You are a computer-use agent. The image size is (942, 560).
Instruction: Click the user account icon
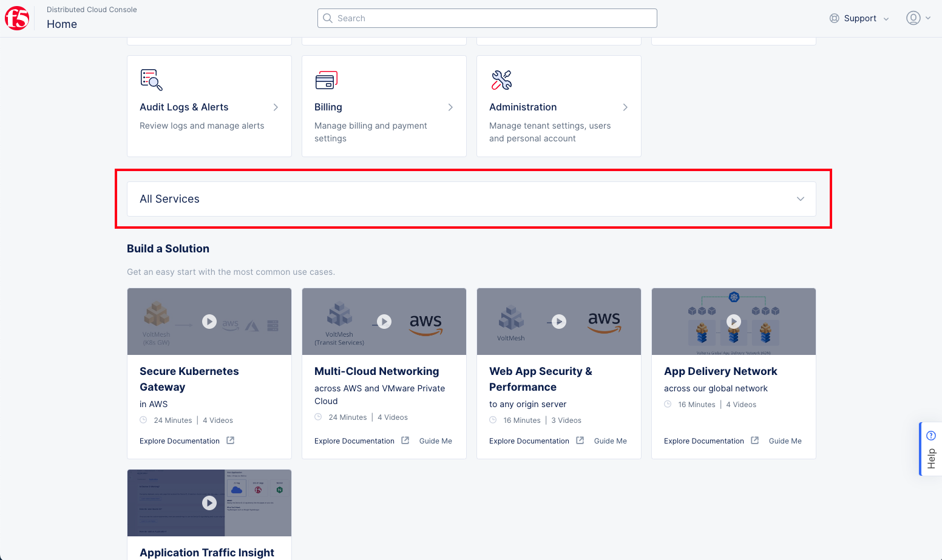pos(913,18)
